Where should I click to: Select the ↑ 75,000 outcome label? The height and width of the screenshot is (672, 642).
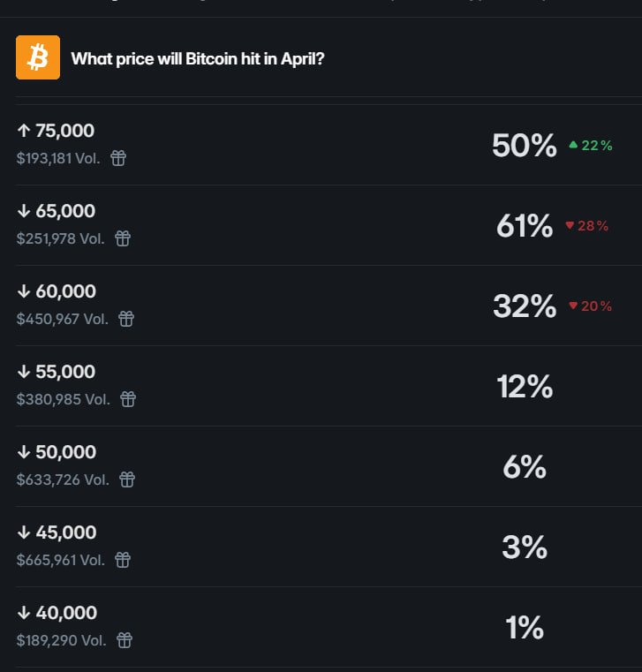coord(56,131)
